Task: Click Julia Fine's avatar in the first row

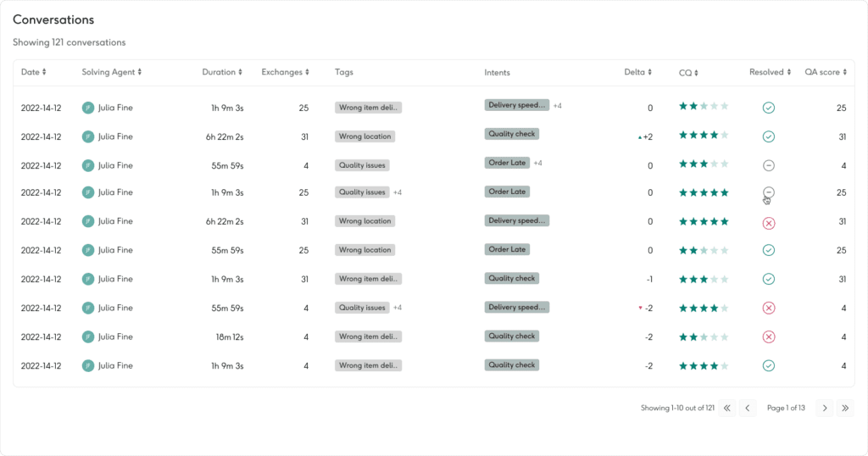Action: [88, 108]
